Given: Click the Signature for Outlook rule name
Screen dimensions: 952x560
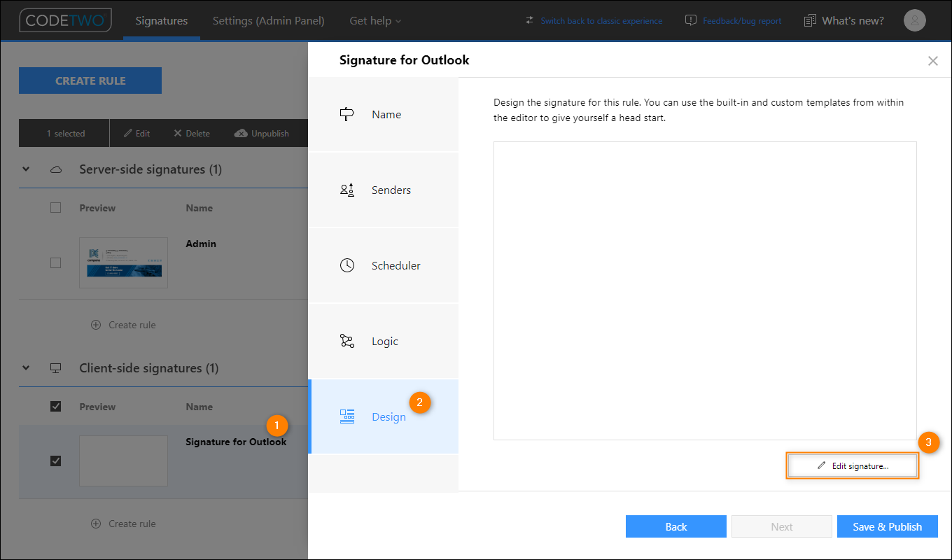Looking at the screenshot, I should (236, 442).
